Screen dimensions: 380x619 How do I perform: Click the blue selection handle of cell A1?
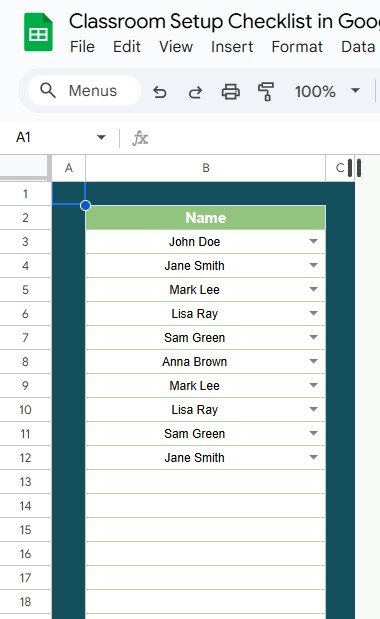(85, 205)
